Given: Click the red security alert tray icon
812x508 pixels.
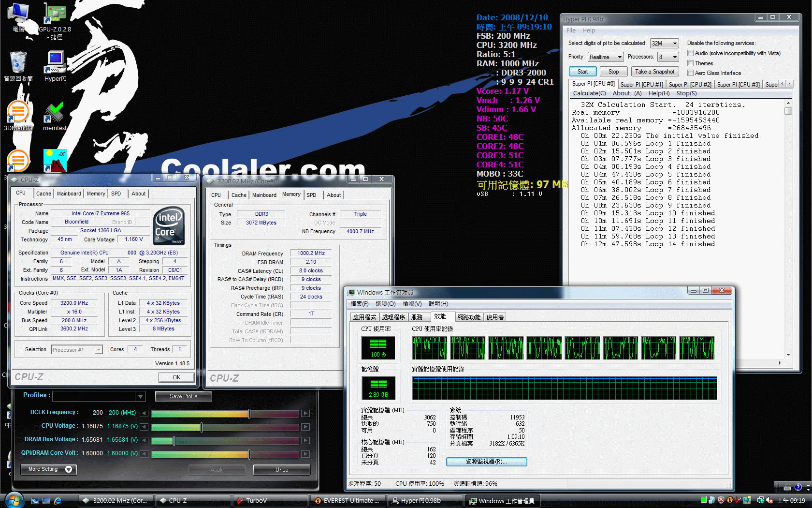Looking at the screenshot, I should tap(721, 500).
